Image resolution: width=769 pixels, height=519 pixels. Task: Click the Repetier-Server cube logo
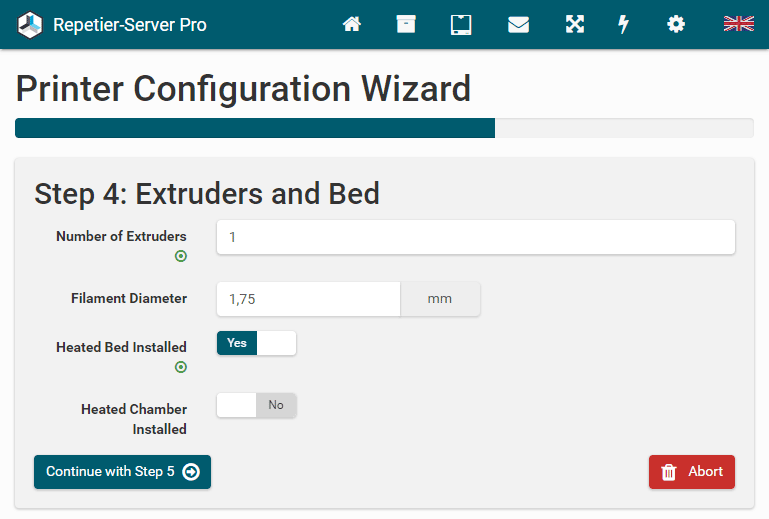point(31,24)
